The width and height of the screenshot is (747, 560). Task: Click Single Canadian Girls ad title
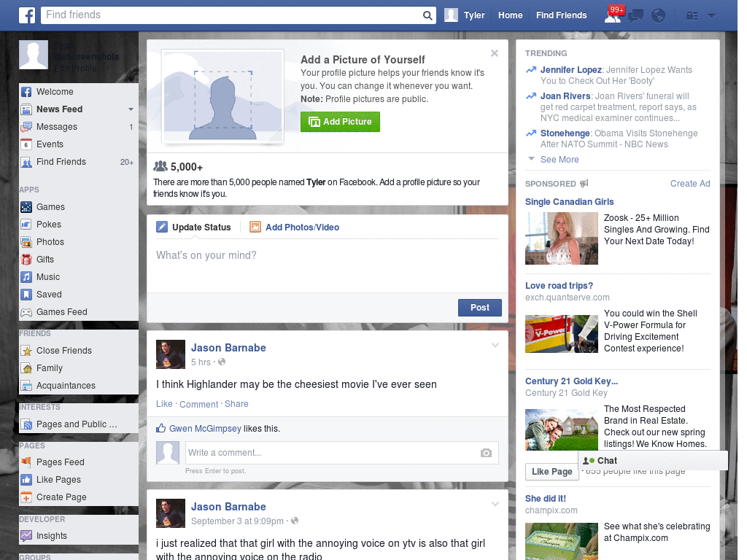tap(569, 202)
